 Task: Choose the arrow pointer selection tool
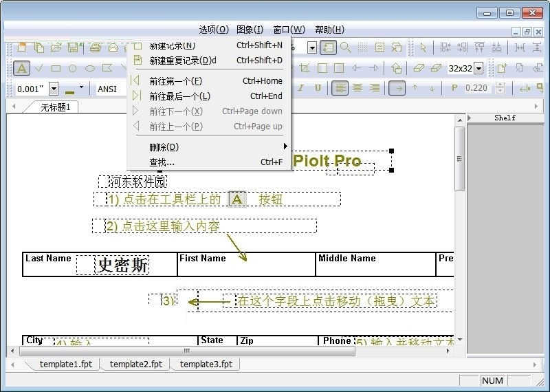[423, 47]
